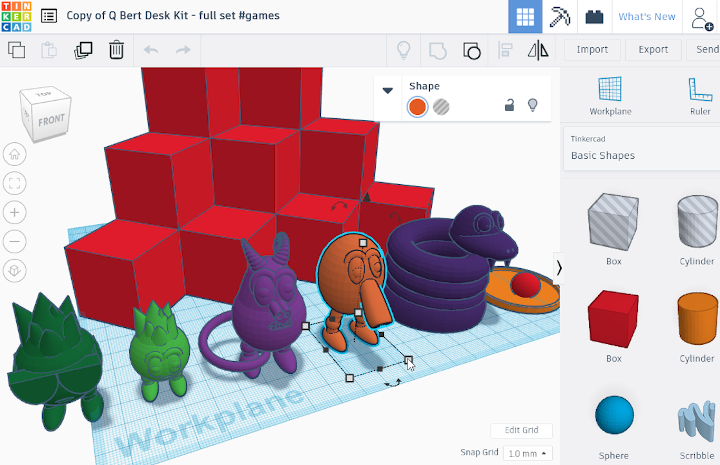Click the FRONT face of view cube
The width and height of the screenshot is (720, 465).
[51, 120]
